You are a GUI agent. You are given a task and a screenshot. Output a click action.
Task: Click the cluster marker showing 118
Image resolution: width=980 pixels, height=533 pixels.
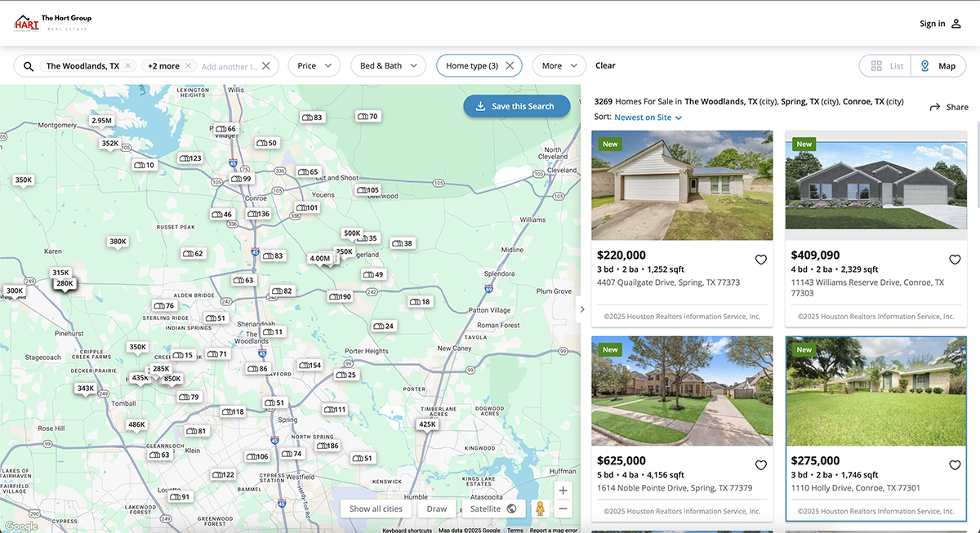(233, 412)
